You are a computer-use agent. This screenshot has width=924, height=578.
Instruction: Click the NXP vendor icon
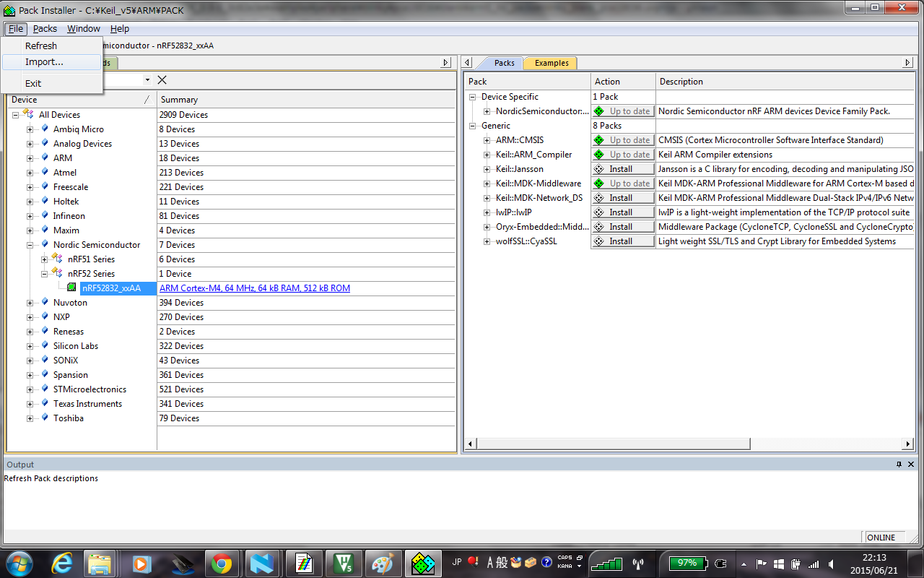[x=45, y=316]
